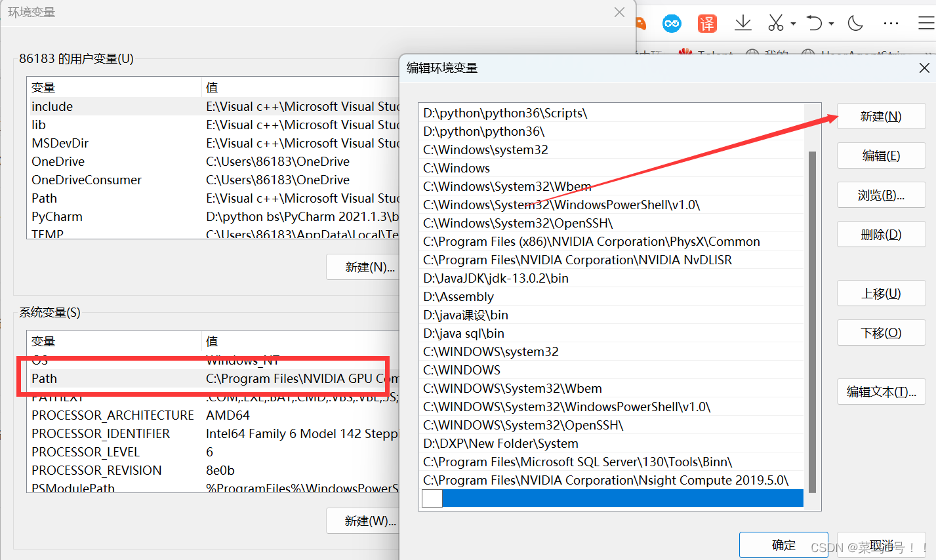Click the 变量 column header in user variables
936x560 pixels.
(x=113, y=87)
